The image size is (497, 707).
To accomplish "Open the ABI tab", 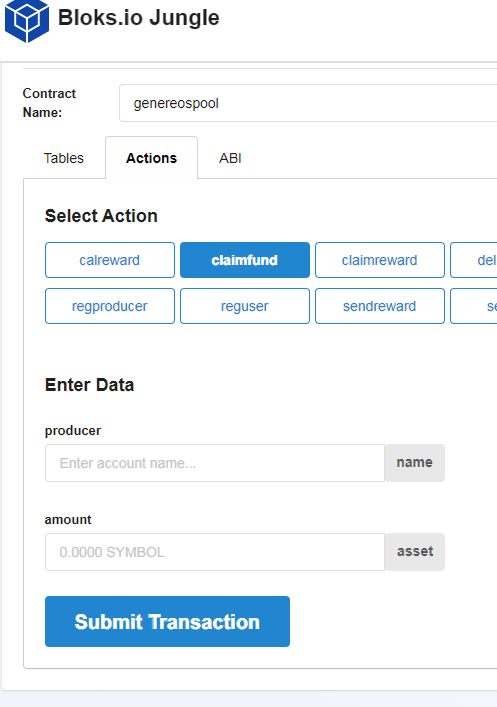I will coord(230,158).
